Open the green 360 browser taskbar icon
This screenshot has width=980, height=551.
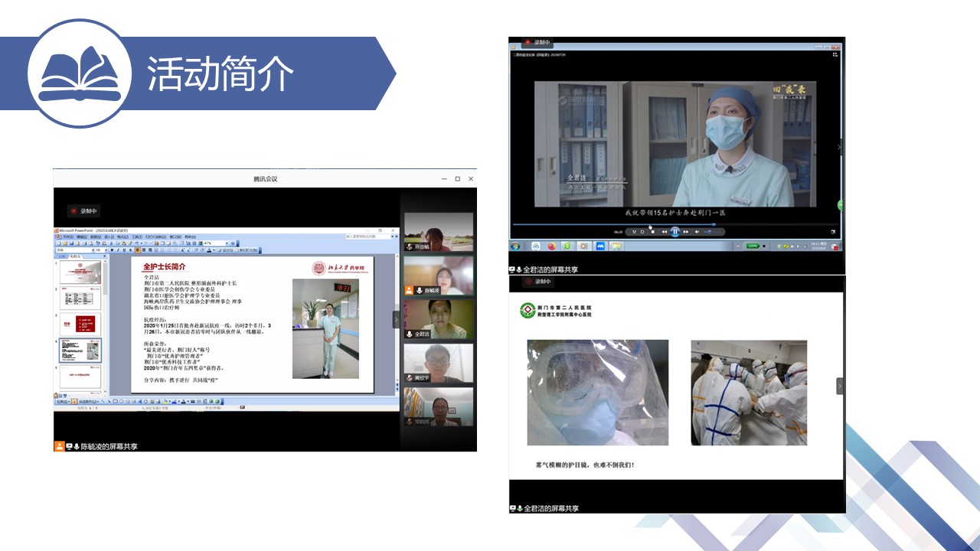coord(567,246)
